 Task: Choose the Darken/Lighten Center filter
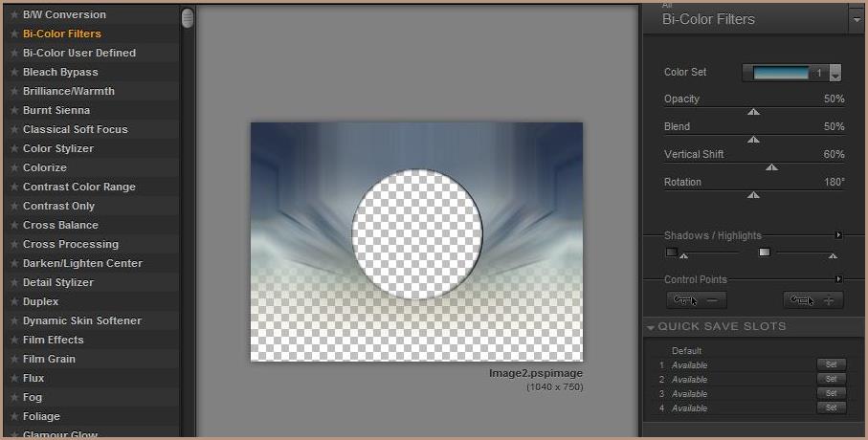[x=82, y=263]
